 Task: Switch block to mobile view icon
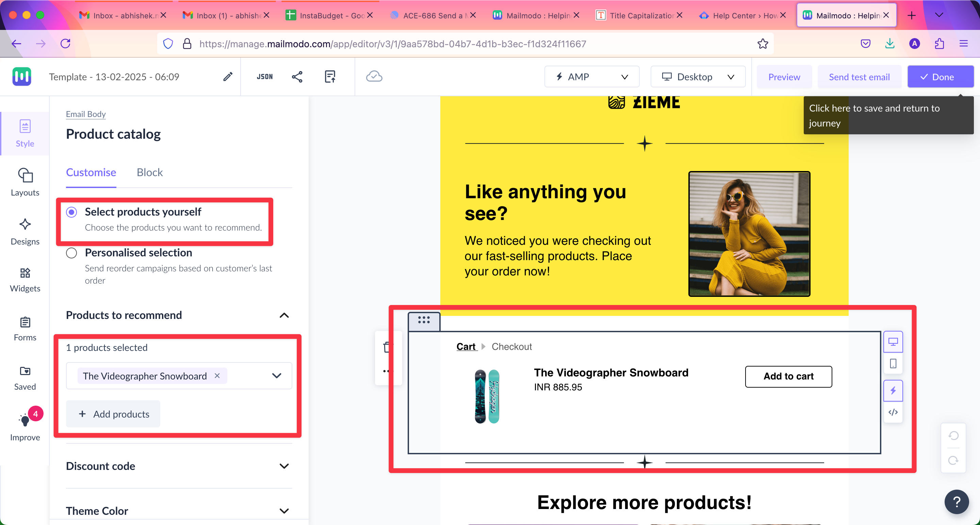coord(893,363)
